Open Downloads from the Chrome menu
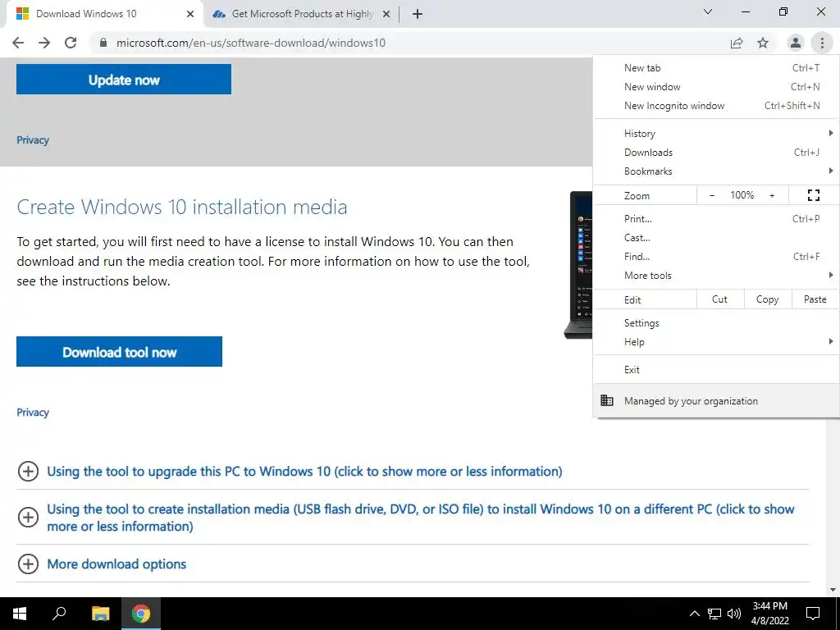This screenshot has width=840, height=630. 716,153
